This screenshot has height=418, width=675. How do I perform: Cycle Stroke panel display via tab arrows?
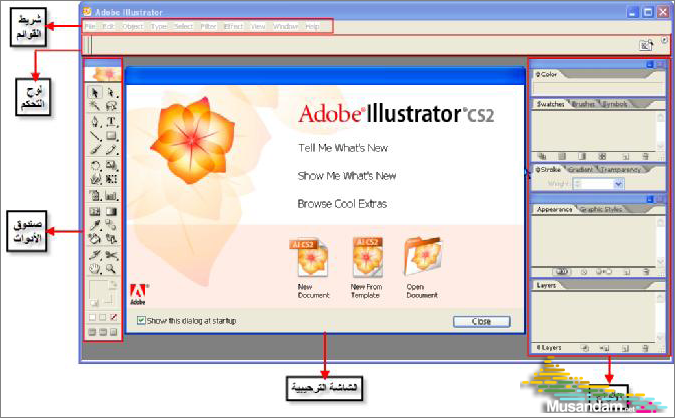coord(538,170)
